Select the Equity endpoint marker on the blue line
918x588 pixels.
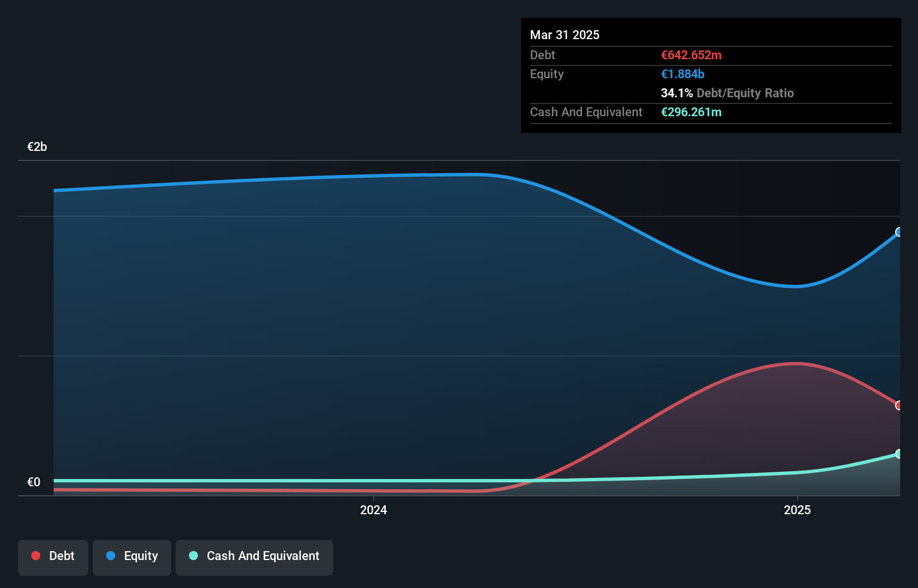pyautogui.click(x=899, y=232)
